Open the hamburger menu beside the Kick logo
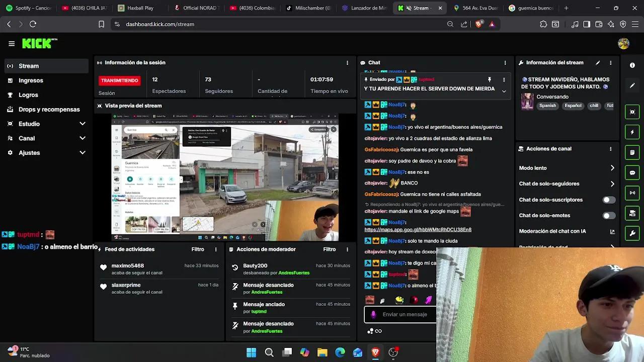This screenshot has height=362, width=644. coord(11,43)
